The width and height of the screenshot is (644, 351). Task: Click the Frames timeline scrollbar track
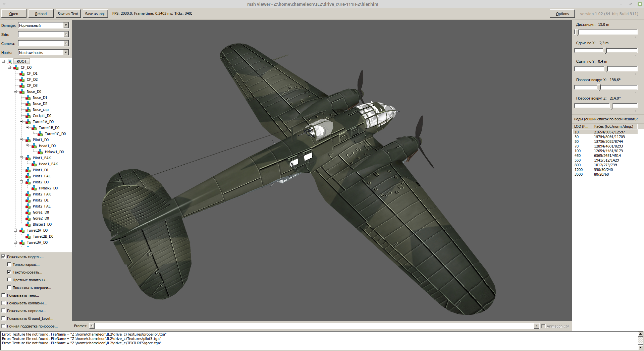(x=314, y=326)
